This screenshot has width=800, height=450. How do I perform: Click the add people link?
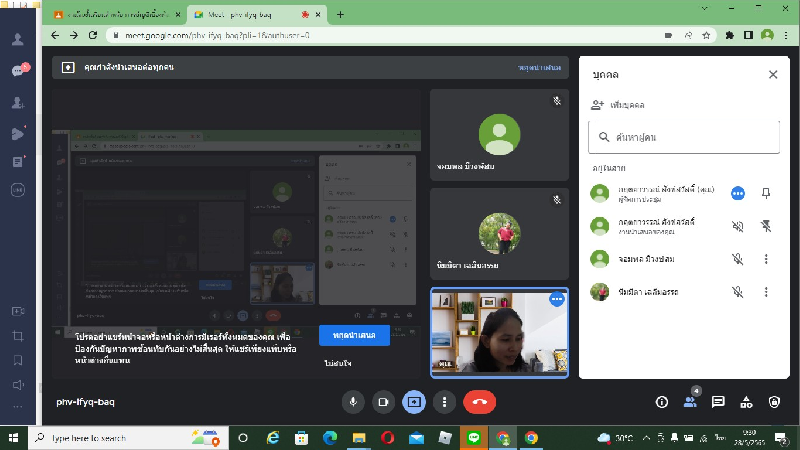coord(617,104)
